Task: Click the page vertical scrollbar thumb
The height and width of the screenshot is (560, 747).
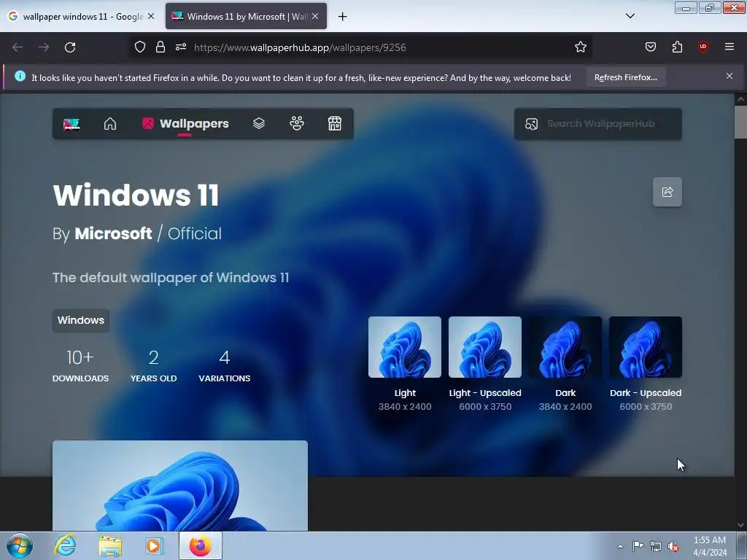Action: click(x=740, y=122)
